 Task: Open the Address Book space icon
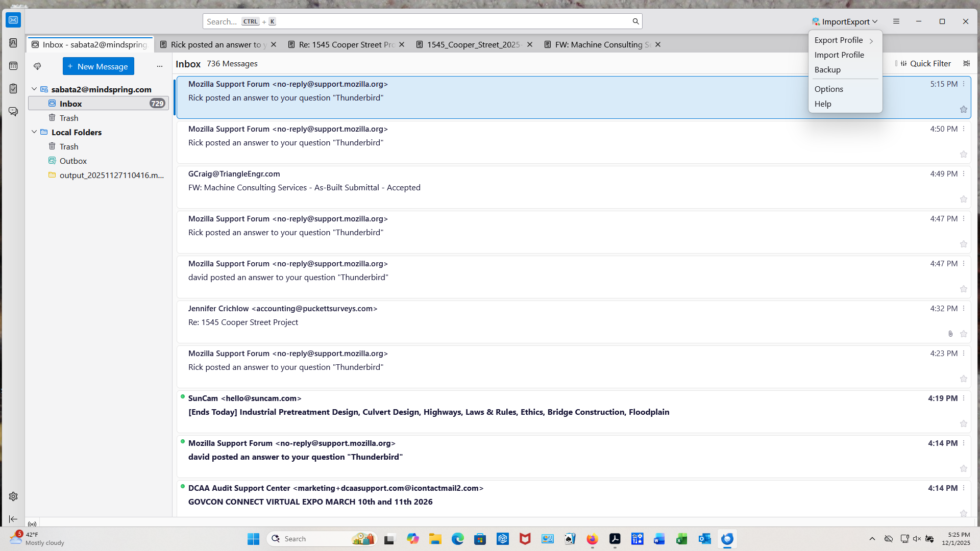pos(13,43)
